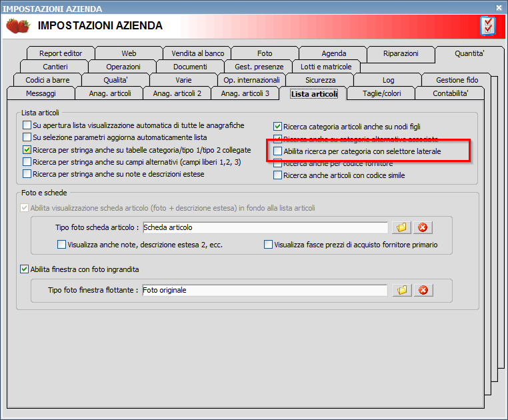
Task: Open the Taglie/colori tab
Action: [381, 93]
